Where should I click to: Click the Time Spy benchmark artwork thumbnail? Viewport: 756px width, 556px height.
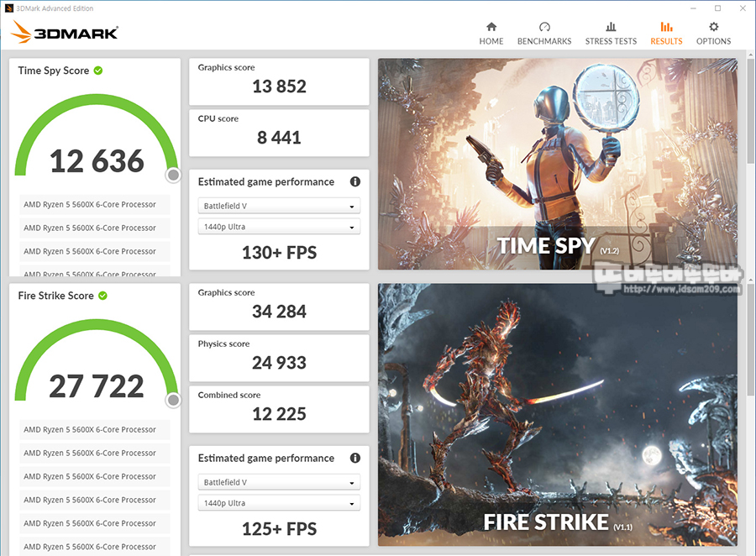click(558, 164)
